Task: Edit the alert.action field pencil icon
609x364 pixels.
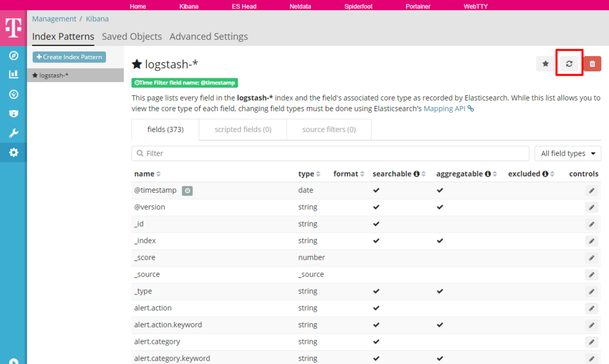Action: tap(592, 308)
